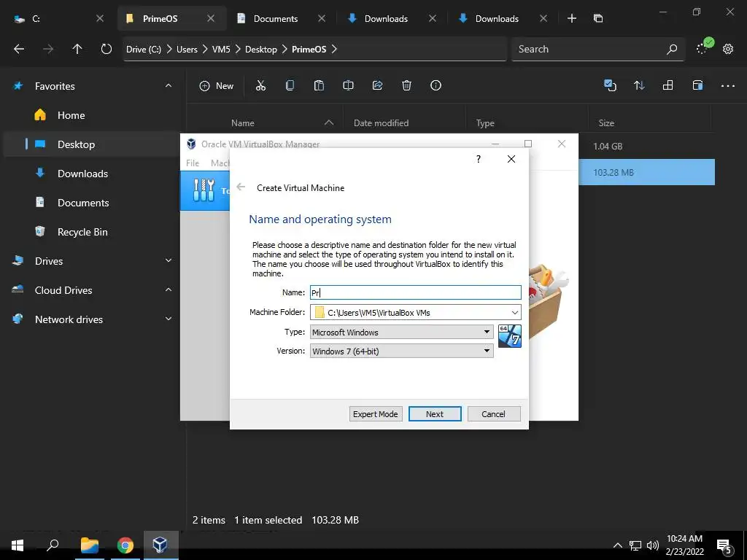Click the Delete trash icon
The image size is (747, 560).
pos(406,86)
